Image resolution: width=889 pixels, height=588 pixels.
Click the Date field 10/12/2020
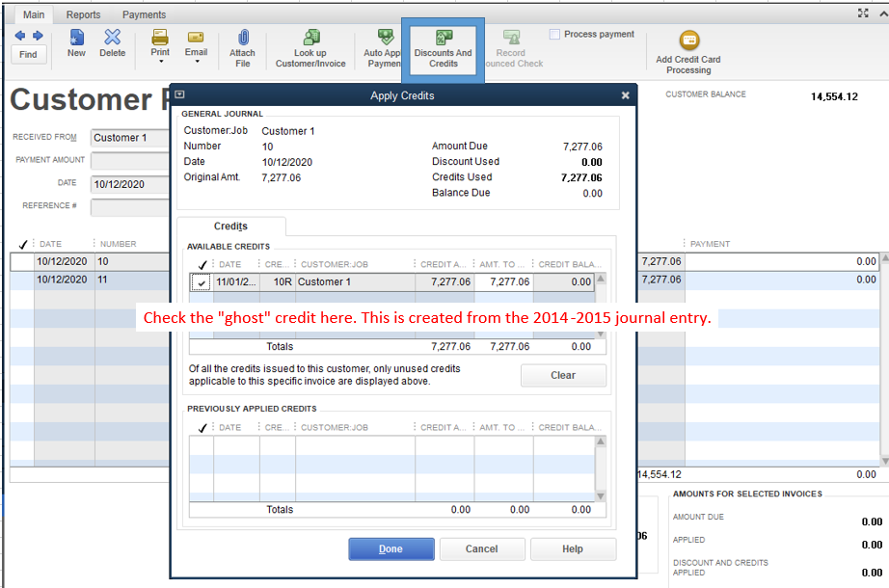click(130, 184)
